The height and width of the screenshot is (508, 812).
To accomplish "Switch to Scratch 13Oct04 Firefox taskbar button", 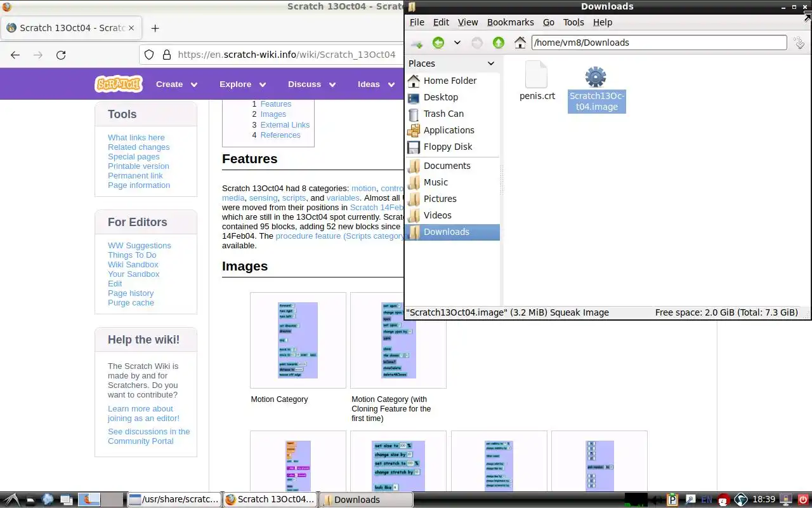I will [270, 500].
